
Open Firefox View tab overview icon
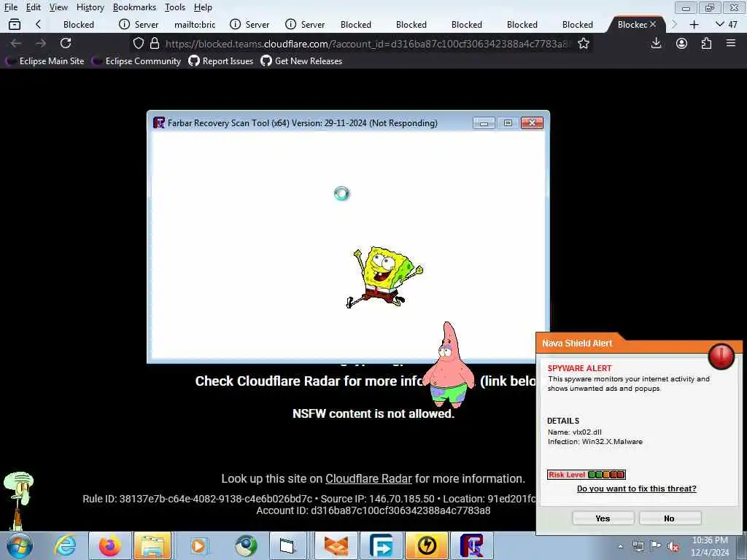[15, 24]
